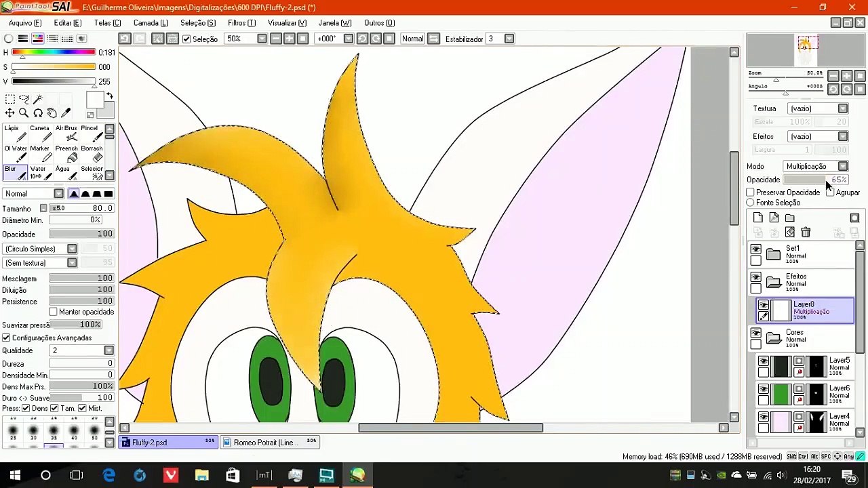The image size is (868, 488).
Task: Show the color wheel panel
Action: (x=8, y=39)
